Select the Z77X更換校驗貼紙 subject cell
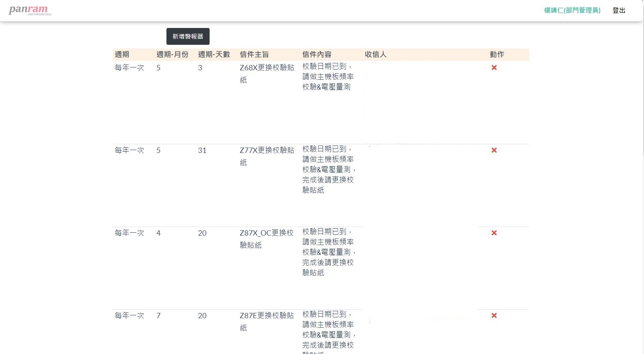 (267, 156)
